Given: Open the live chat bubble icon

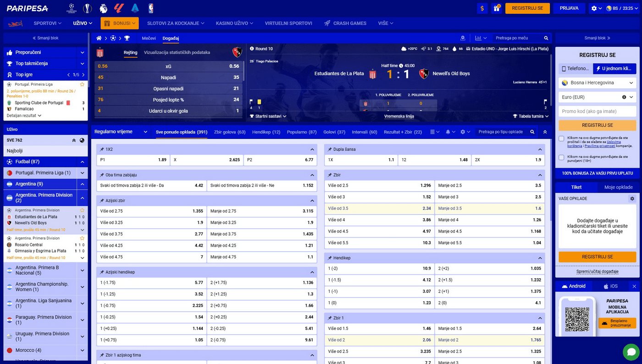Looking at the screenshot, I should click(x=631, y=352).
